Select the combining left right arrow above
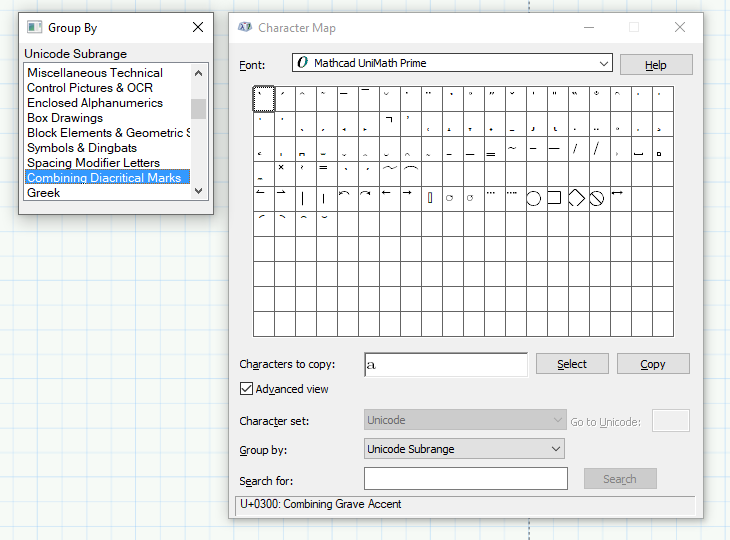 [621, 199]
